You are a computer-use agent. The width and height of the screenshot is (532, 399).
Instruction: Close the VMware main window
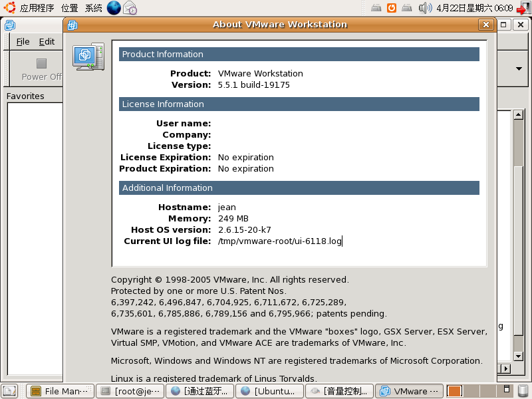tap(521, 25)
